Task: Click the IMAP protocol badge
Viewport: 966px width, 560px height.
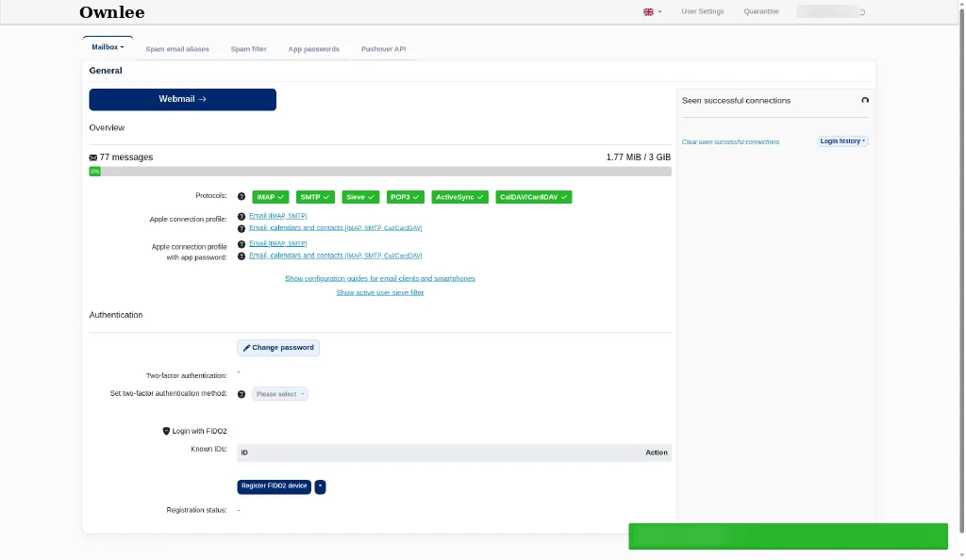Action: click(271, 197)
